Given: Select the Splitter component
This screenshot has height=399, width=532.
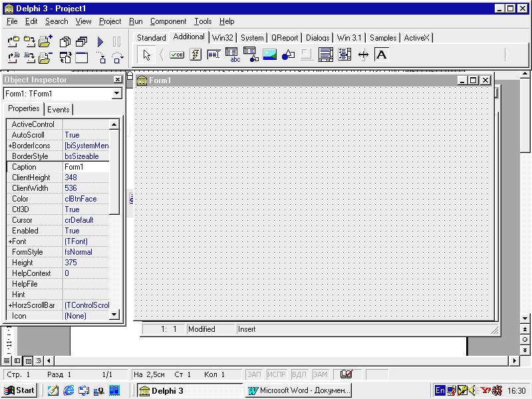Looking at the screenshot, I should pos(363,55).
